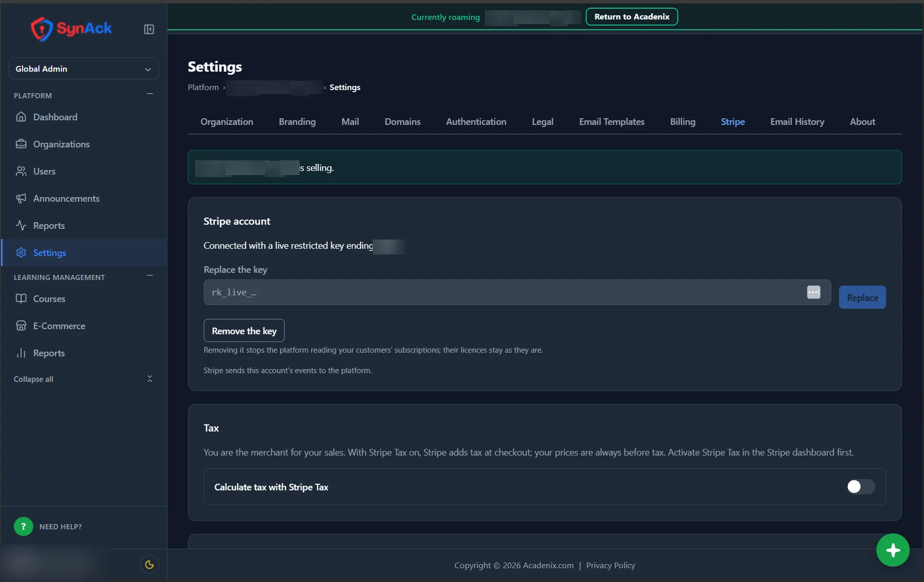
Task: Collapse the sidebar panel icon
Action: (149, 29)
